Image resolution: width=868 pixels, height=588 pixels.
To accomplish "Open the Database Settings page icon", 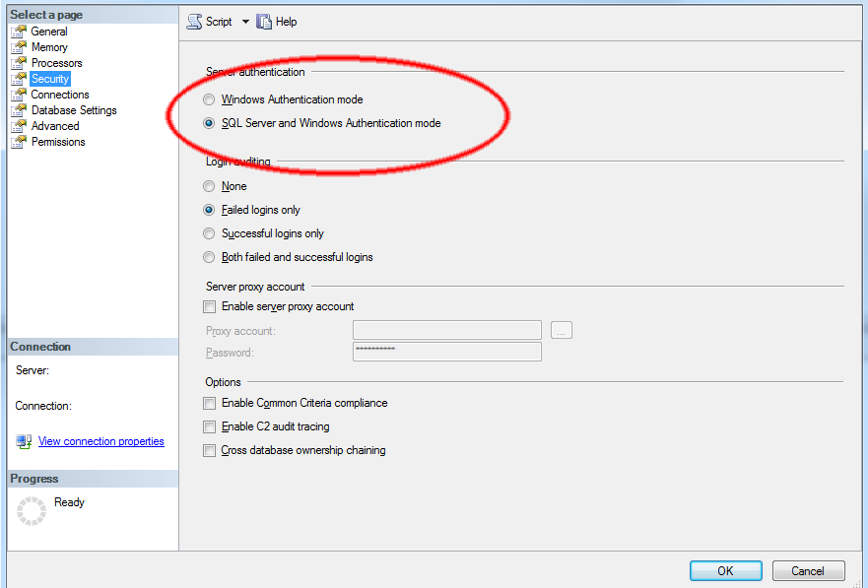I will point(17,109).
